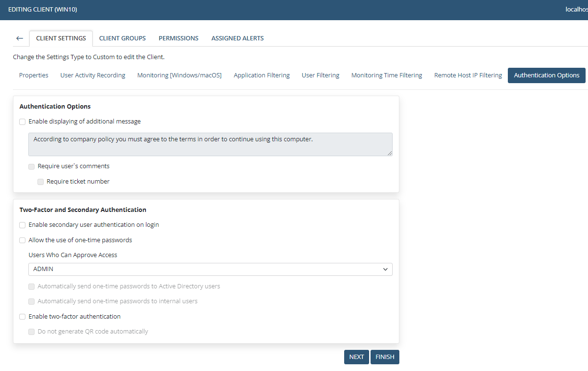The width and height of the screenshot is (588, 371).
Task: Enable secondary user authentication on login
Action: coord(23,225)
